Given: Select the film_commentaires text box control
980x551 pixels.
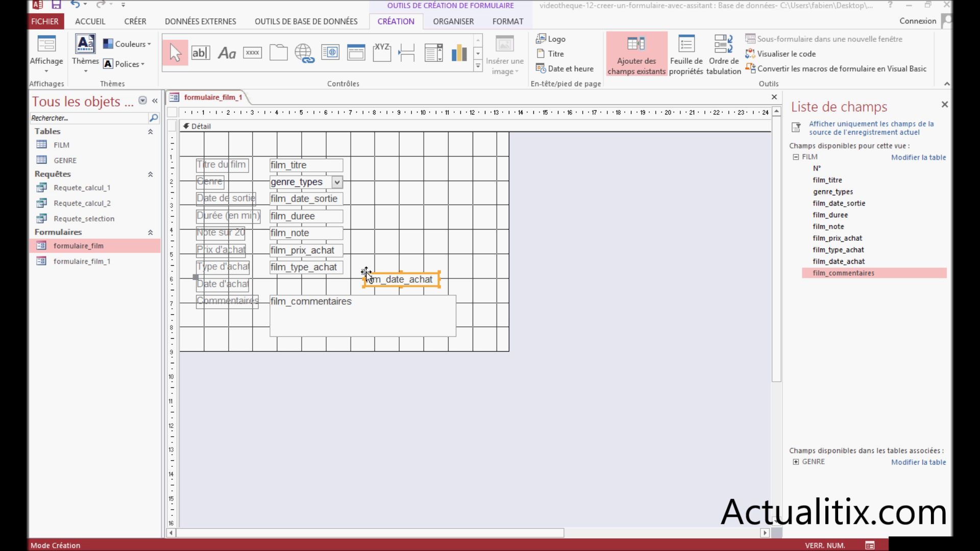Looking at the screenshot, I should pos(363,316).
